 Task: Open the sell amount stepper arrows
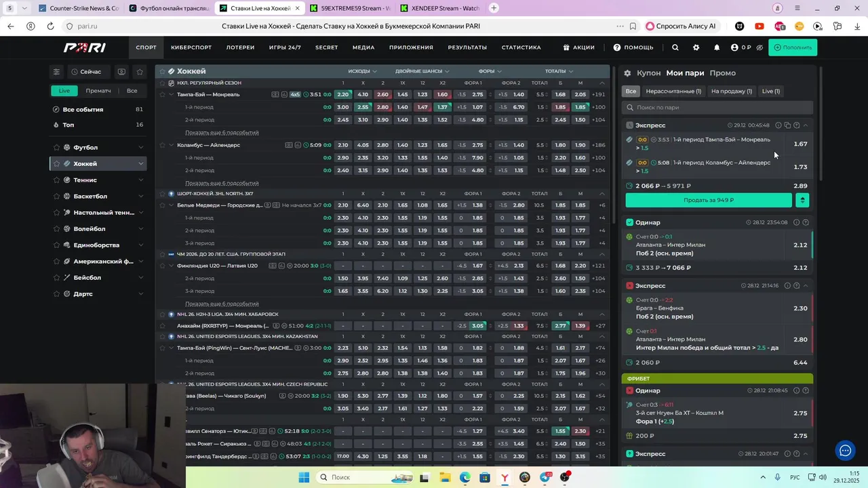802,200
